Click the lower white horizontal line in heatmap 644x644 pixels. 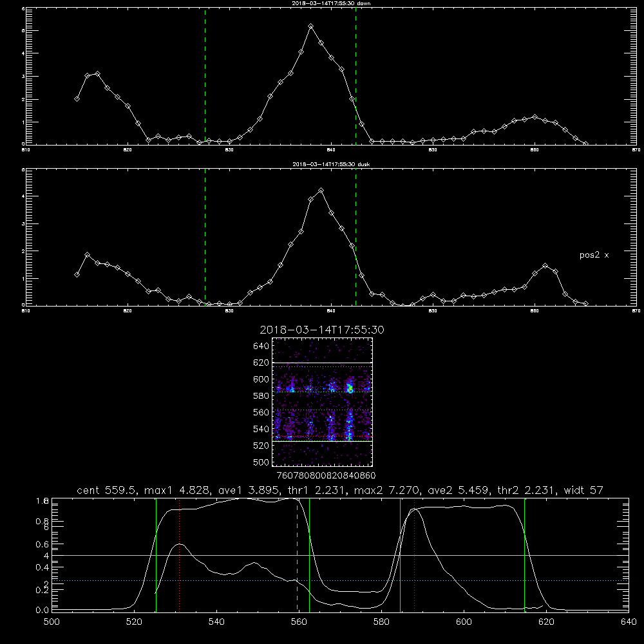(323, 441)
